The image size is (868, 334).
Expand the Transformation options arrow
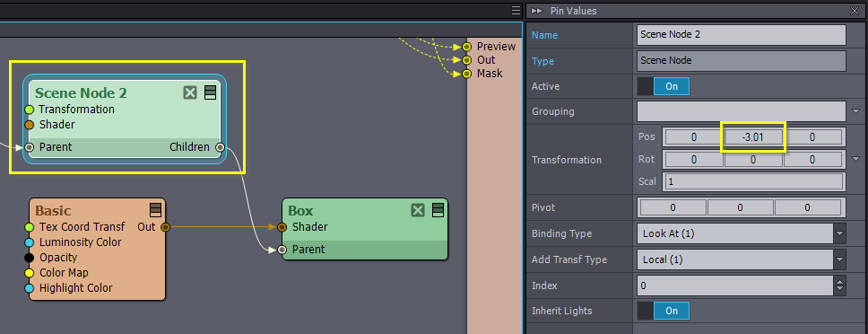pyautogui.click(x=856, y=160)
